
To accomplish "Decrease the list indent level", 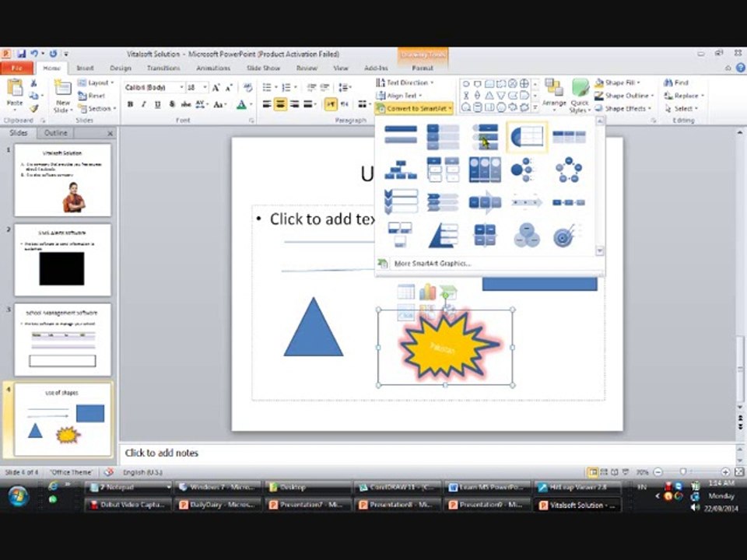I will coord(311,88).
